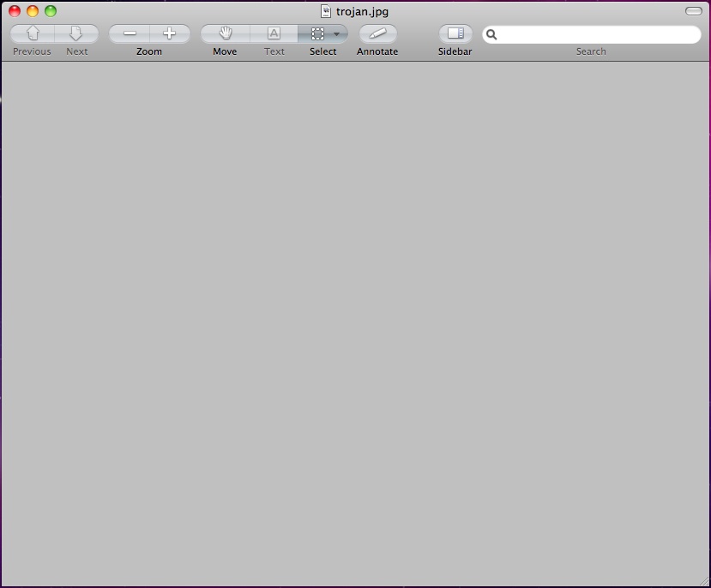Viewport: 711px width, 588px height.
Task: Toggle toolbar visibility with the top-right pill button
Action: [693, 11]
